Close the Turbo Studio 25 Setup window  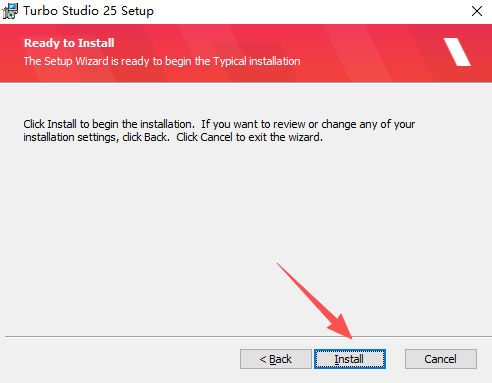click(x=477, y=11)
